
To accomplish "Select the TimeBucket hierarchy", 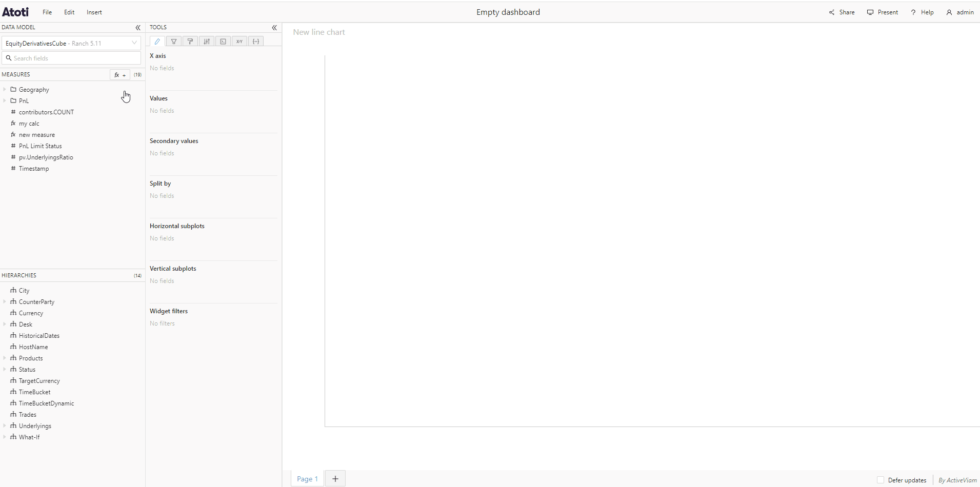I will 34,392.
